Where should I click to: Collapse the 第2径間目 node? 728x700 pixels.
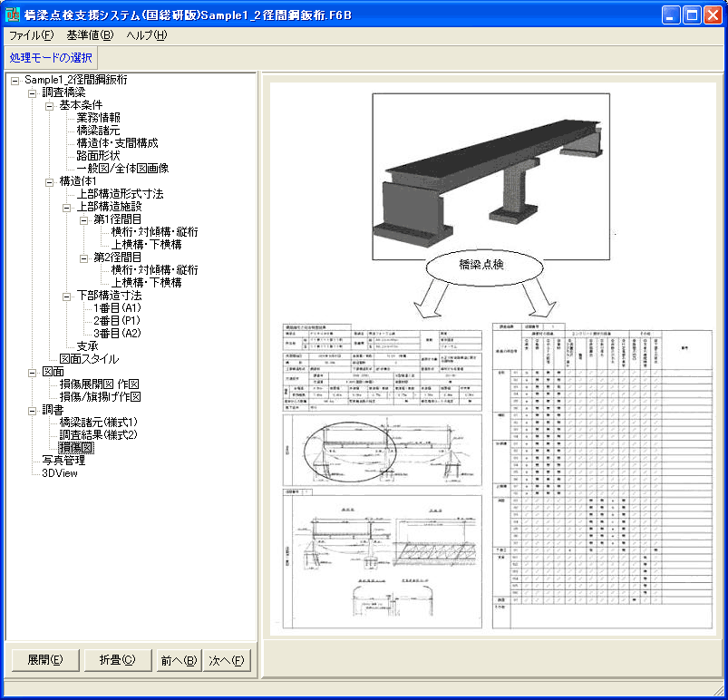[x=83, y=258]
